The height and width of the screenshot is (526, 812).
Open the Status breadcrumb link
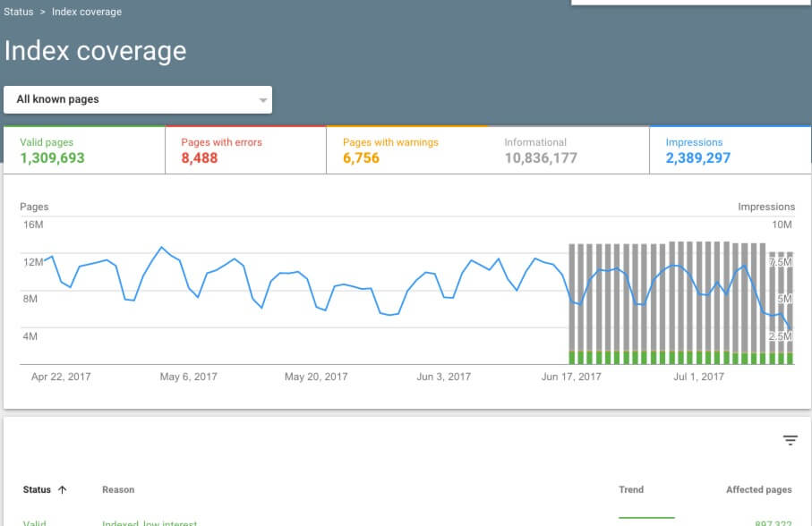pos(17,12)
